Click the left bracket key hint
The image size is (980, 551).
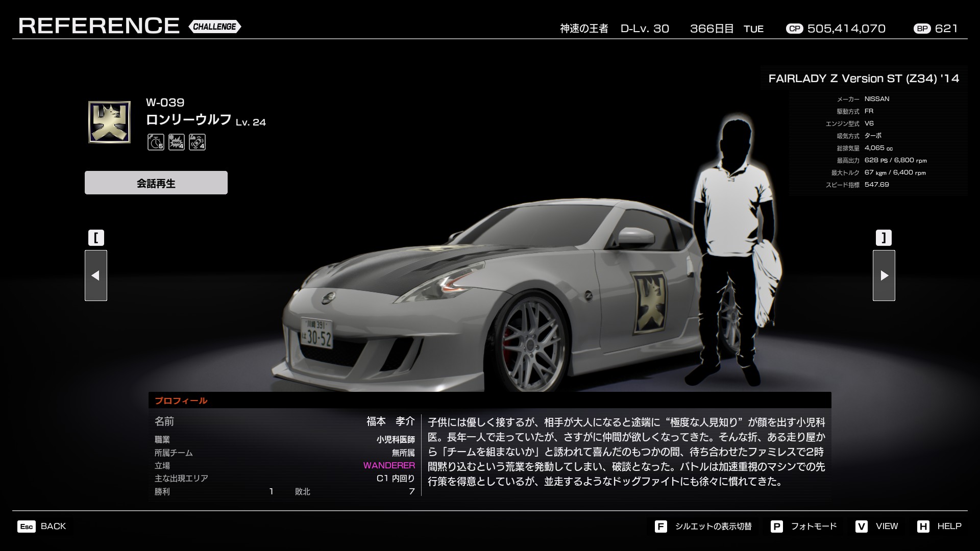tap(96, 238)
